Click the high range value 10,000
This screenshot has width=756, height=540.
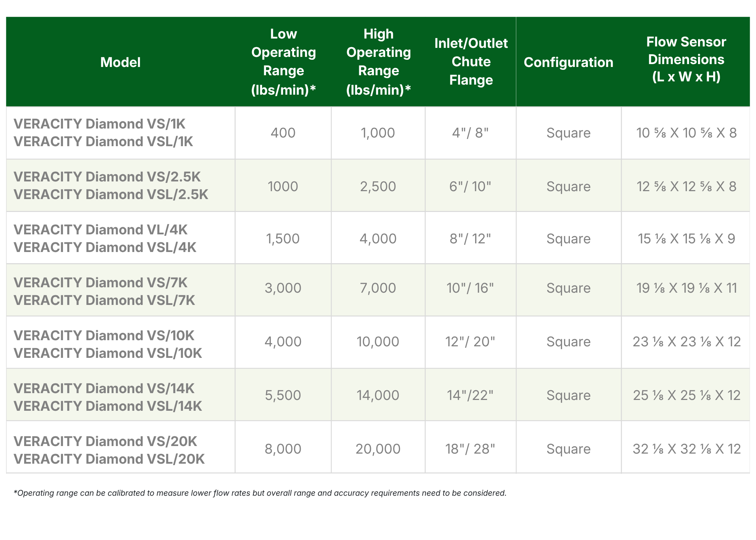click(378, 342)
